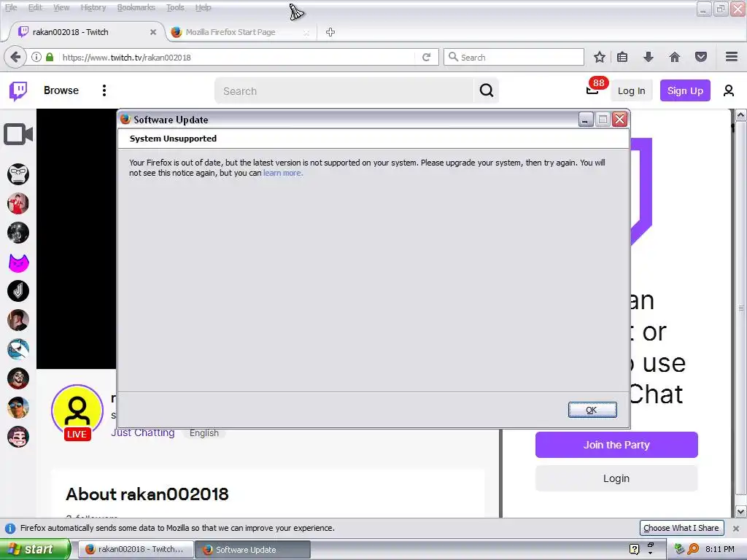Go to Firefox home page icon
The height and width of the screenshot is (560, 747).
(x=675, y=57)
